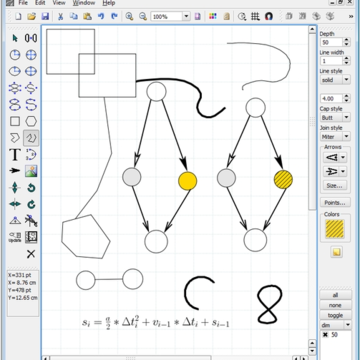This screenshot has height=360, width=360.
Task: Click the open folder icon
Action: [31, 16]
